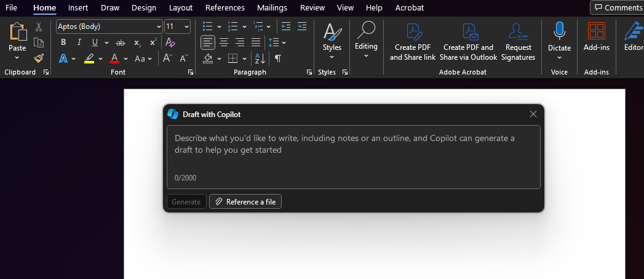The height and width of the screenshot is (279, 644).
Task: Close the Draft with Copilot dialog
Action: point(533,114)
